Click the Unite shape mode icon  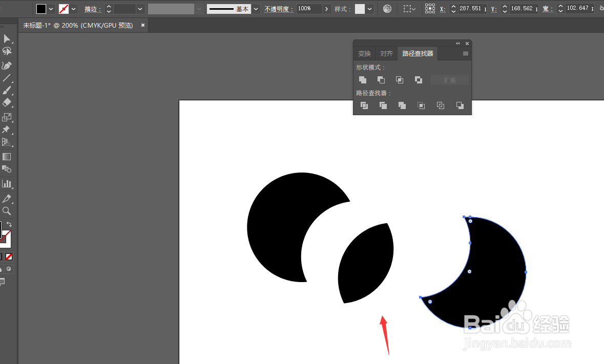click(x=363, y=80)
